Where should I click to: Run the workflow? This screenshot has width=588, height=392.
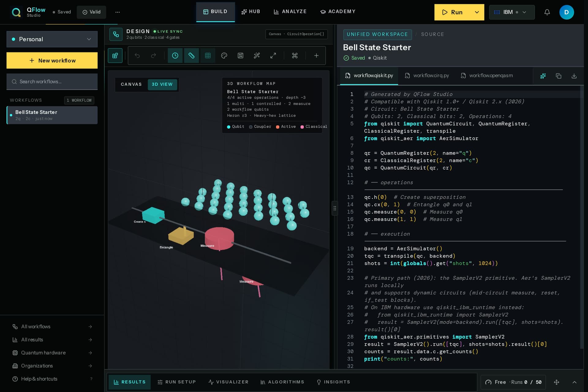pos(452,12)
